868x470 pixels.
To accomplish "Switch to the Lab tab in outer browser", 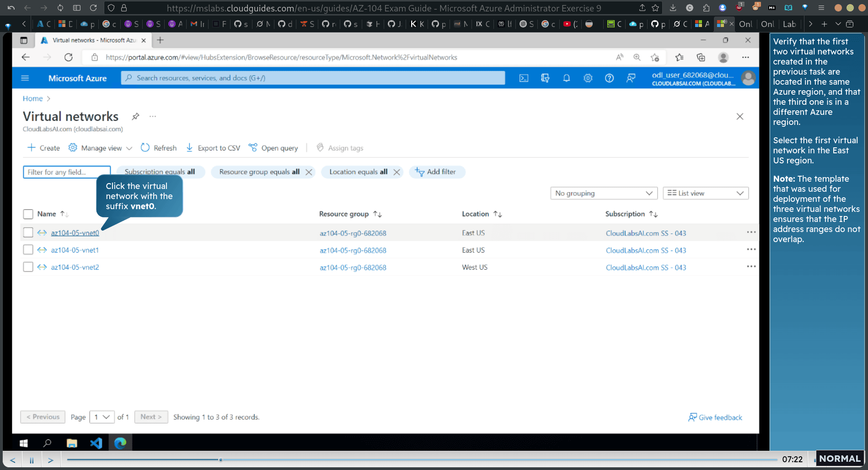I will point(789,24).
